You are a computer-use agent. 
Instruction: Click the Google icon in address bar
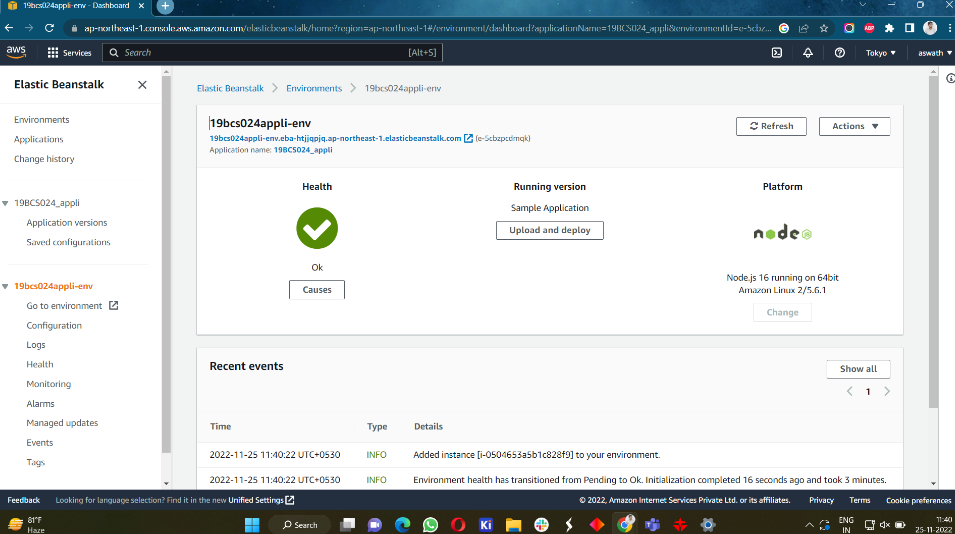(784, 28)
